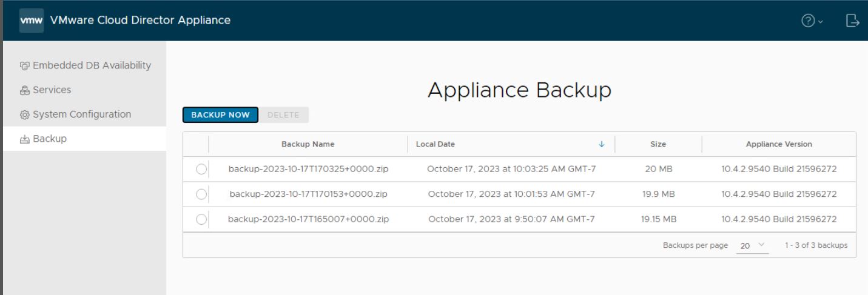This screenshot has width=868, height=295.
Task: Click Local Date column header
Action: click(x=436, y=144)
